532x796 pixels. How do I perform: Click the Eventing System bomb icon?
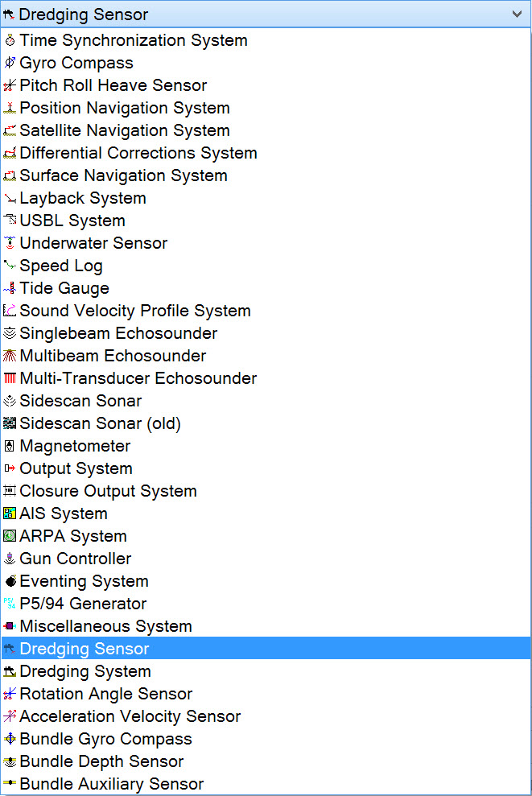coord(10,581)
